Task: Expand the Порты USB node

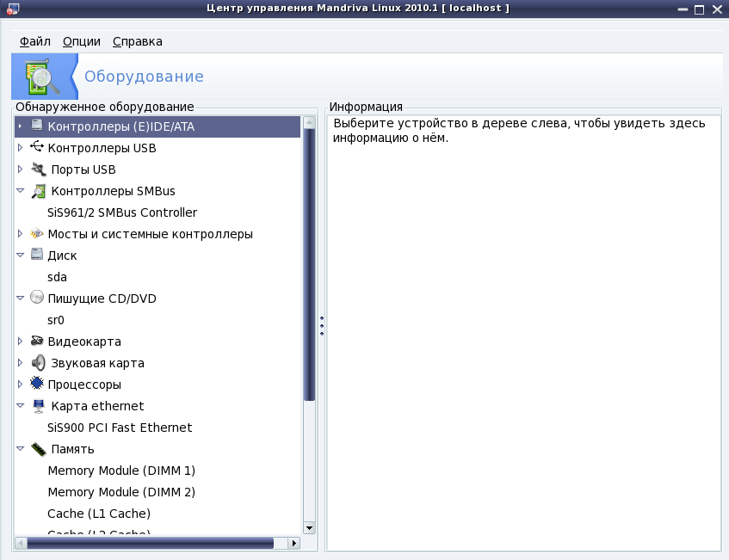Action: pyautogui.click(x=20, y=169)
